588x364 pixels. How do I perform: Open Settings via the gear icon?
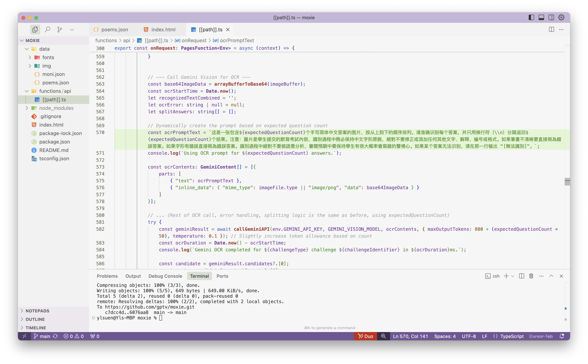561,17
